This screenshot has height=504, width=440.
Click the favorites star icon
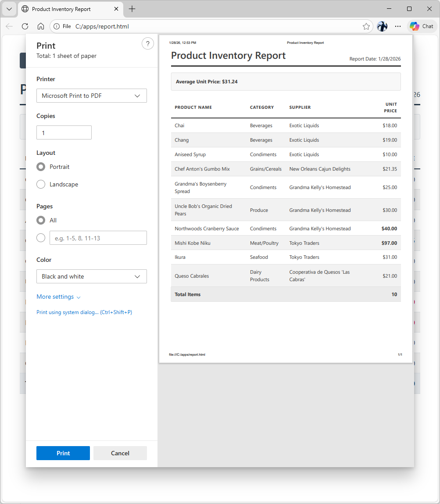(x=366, y=26)
